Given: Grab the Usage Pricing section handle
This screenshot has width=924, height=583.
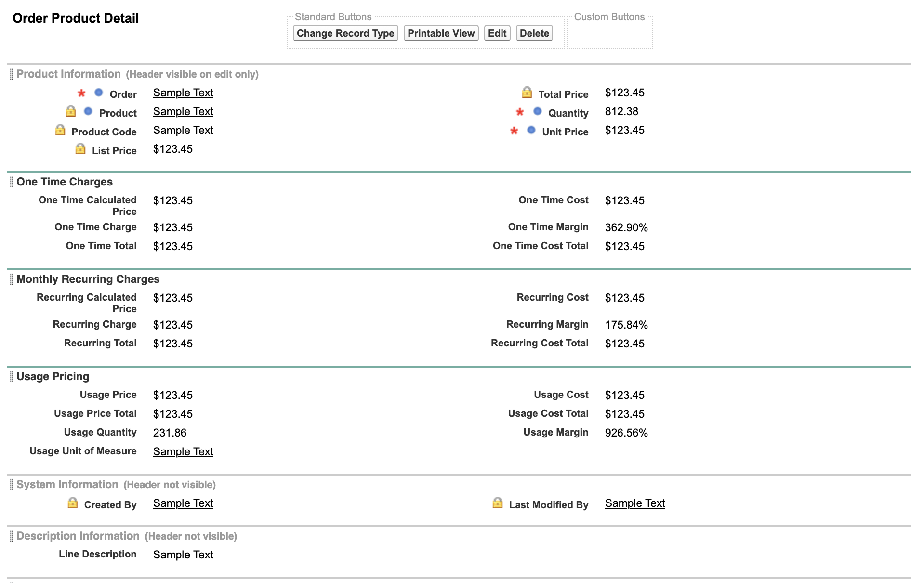Looking at the screenshot, I should [11, 377].
